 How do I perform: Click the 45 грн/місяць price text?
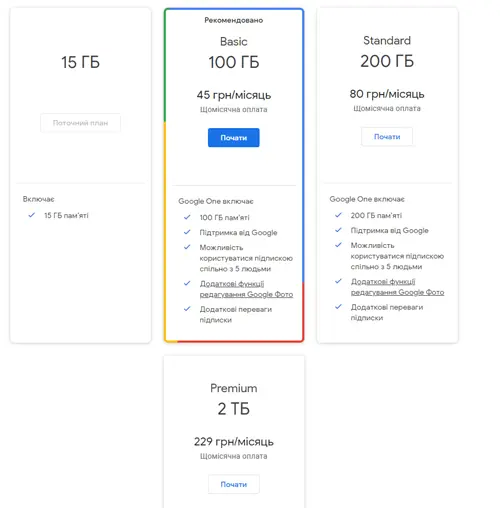point(234,95)
